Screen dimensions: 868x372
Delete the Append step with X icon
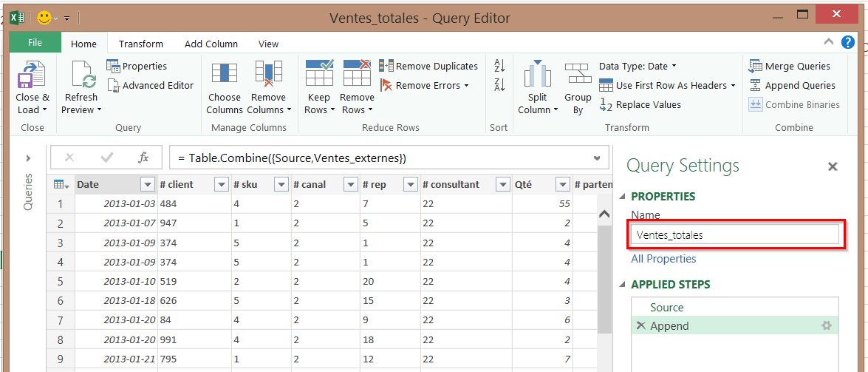coord(640,326)
